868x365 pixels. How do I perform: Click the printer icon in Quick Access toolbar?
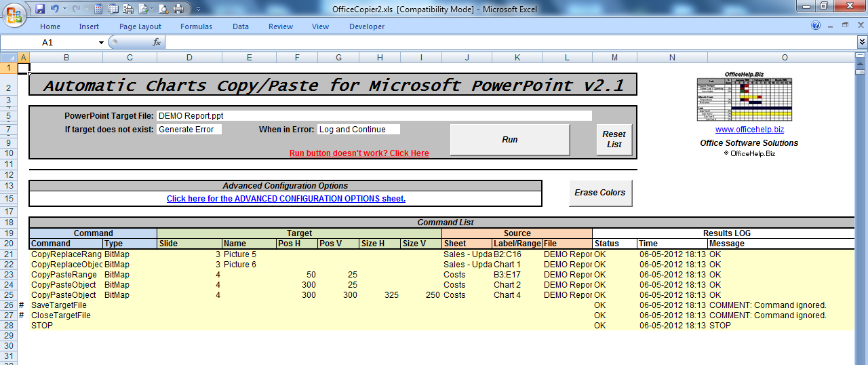[178, 9]
